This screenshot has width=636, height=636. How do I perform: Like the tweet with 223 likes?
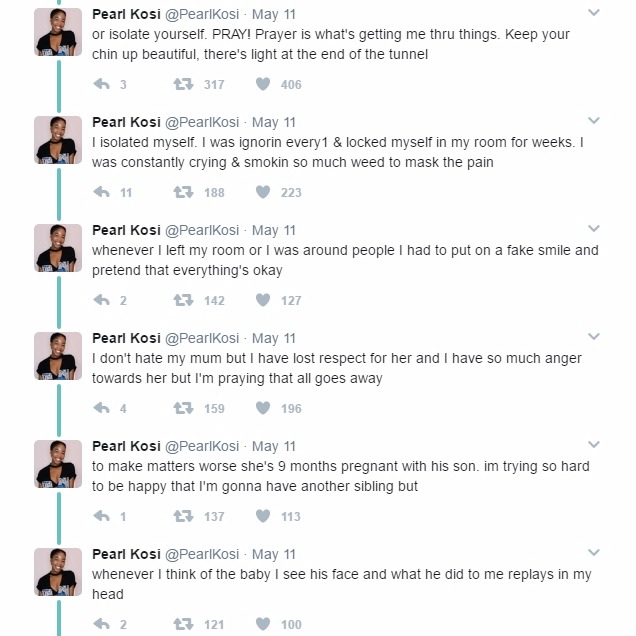(x=263, y=192)
